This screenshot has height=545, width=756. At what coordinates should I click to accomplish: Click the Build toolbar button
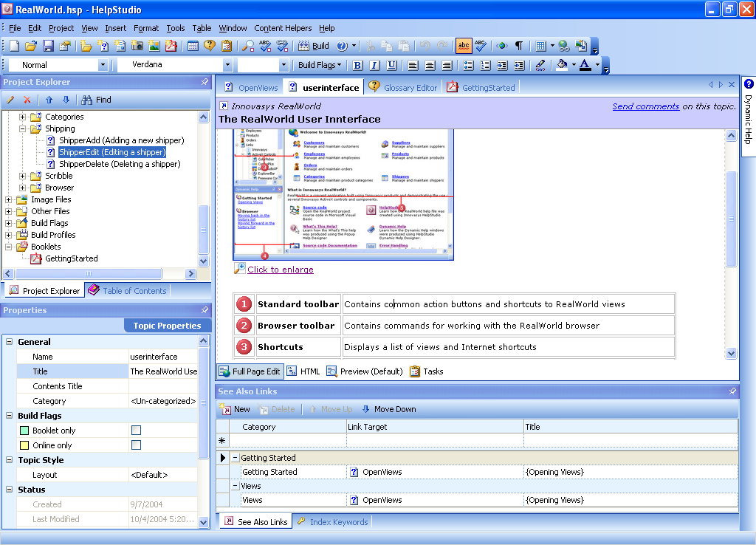tap(314, 46)
